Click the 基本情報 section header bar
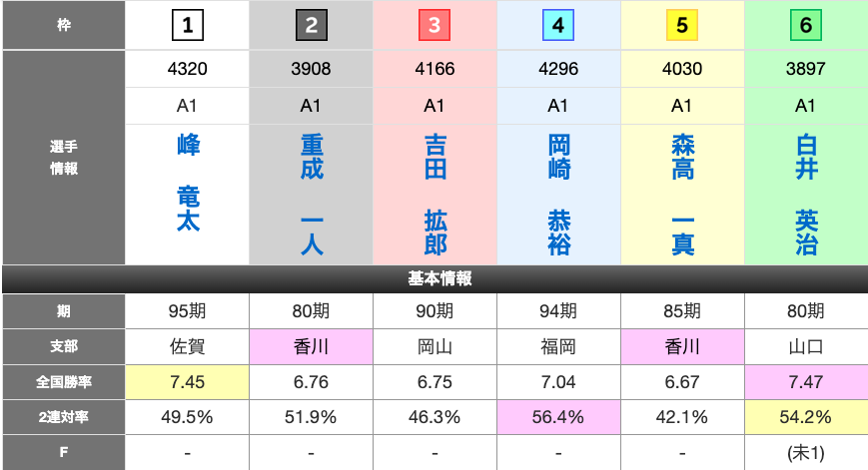This screenshot has height=470, width=868. tap(434, 278)
